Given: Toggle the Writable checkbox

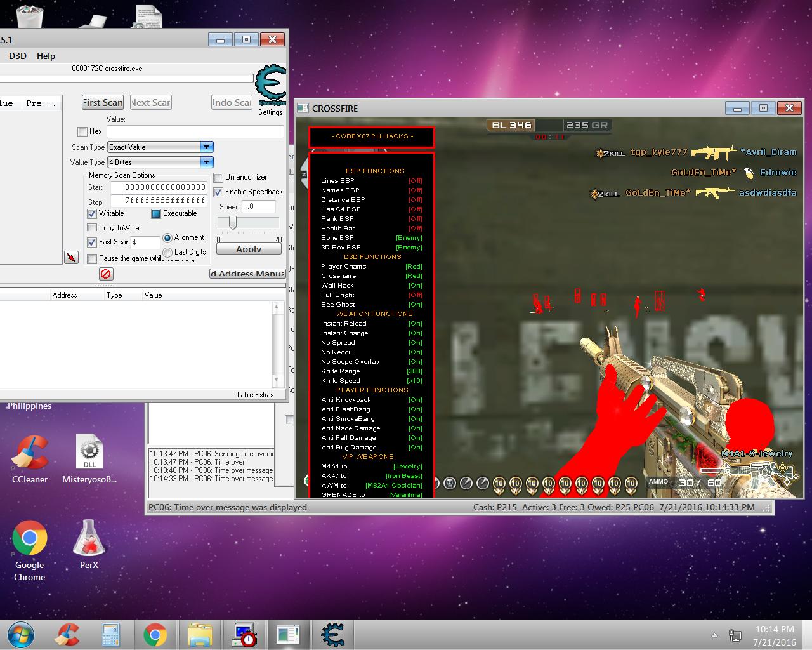Looking at the screenshot, I should pyautogui.click(x=92, y=214).
